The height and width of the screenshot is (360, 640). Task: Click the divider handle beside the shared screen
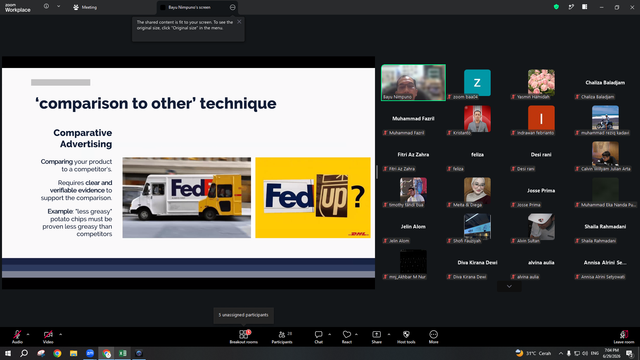coord(377,172)
